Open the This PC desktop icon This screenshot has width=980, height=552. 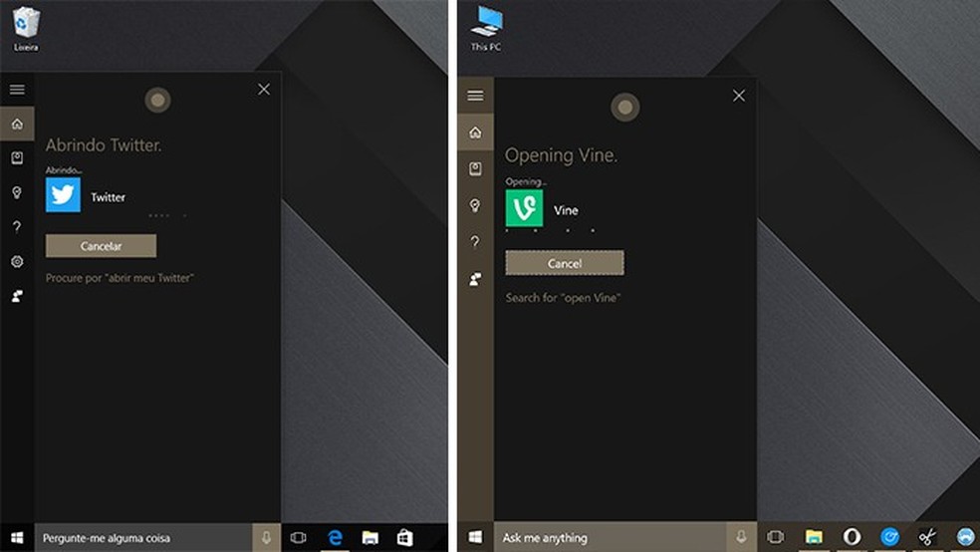486,28
